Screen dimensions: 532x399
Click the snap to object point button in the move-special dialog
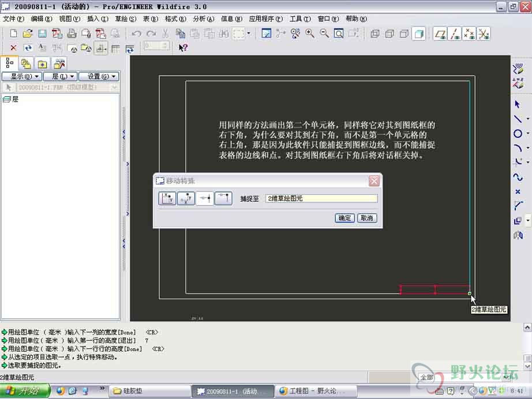[x=205, y=198]
